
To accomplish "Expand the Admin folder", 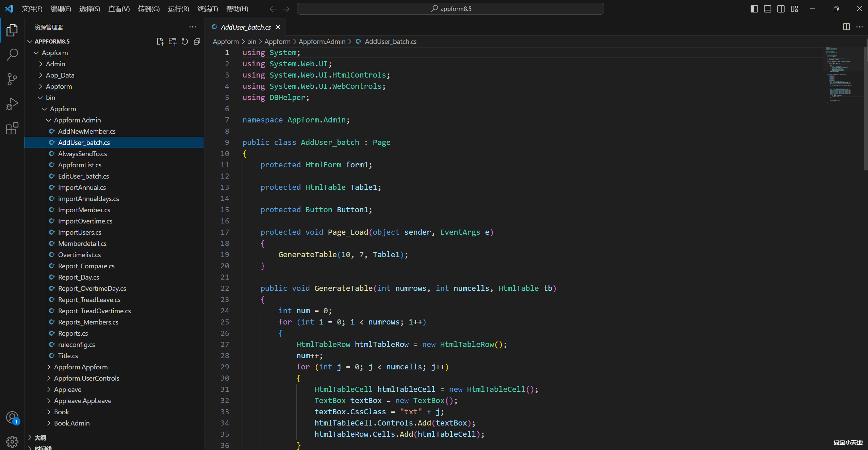I will tap(55, 64).
